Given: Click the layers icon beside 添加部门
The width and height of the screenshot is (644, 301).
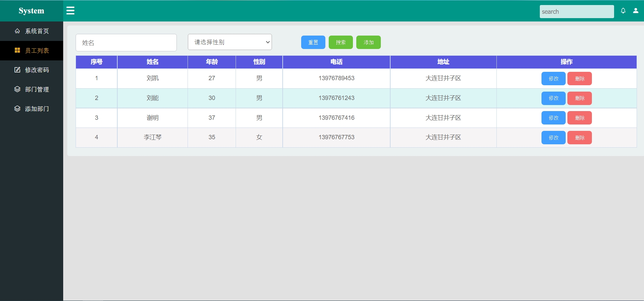Looking at the screenshot, I should click(x=17, y=109).
